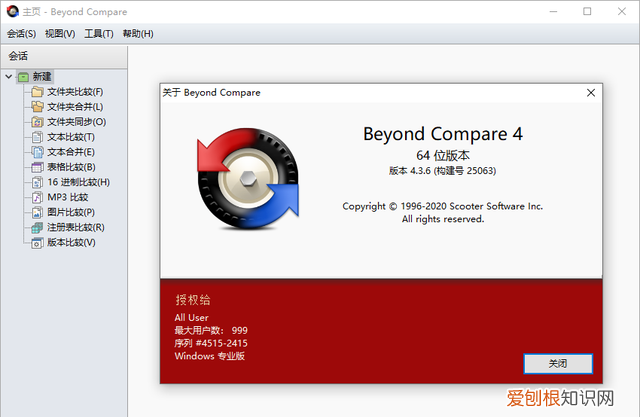Open the 视图(V) menu
Viewport: 640px width, 417px height.
click(60, 34)
